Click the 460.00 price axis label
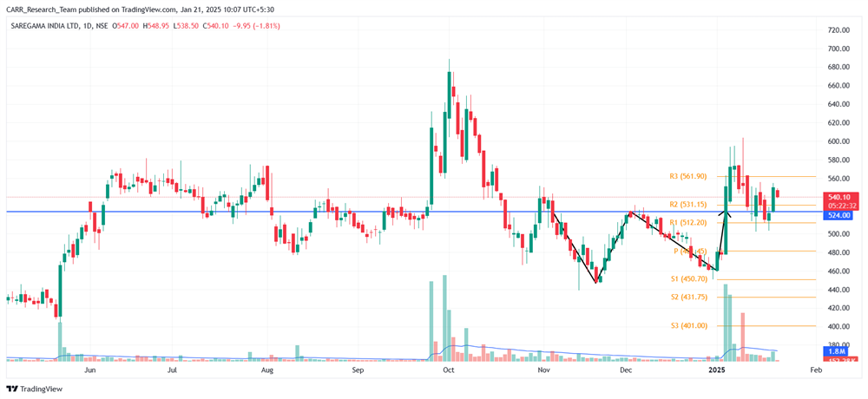This screenshot has height=399, width=868. [839, 271]
